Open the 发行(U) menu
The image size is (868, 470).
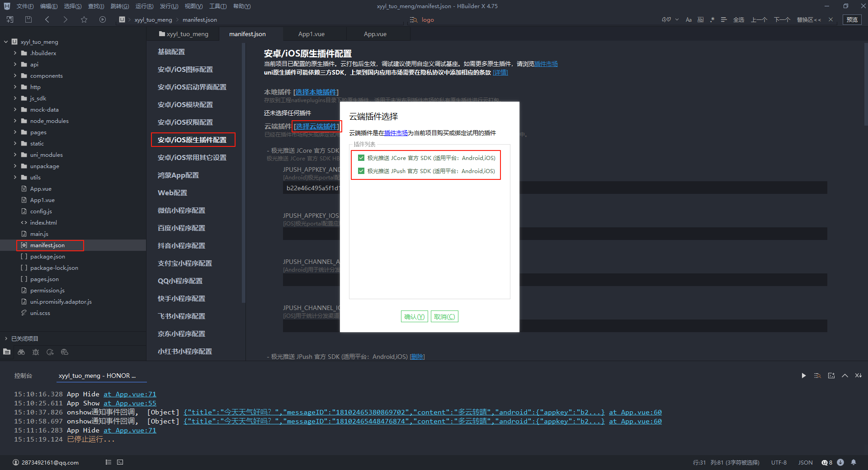[x=169, y=6]
